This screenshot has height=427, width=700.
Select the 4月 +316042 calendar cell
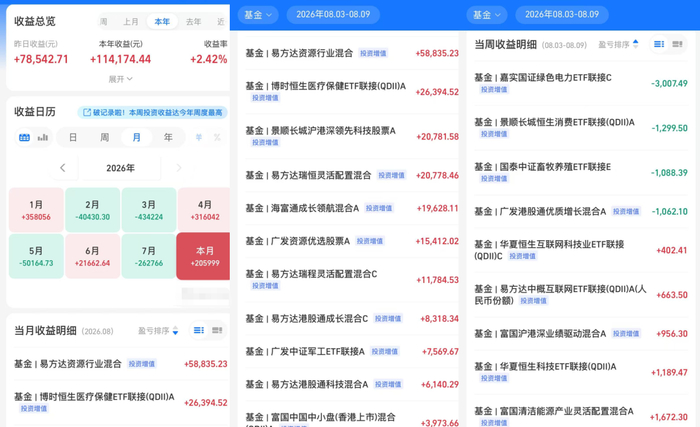(204, 210)
